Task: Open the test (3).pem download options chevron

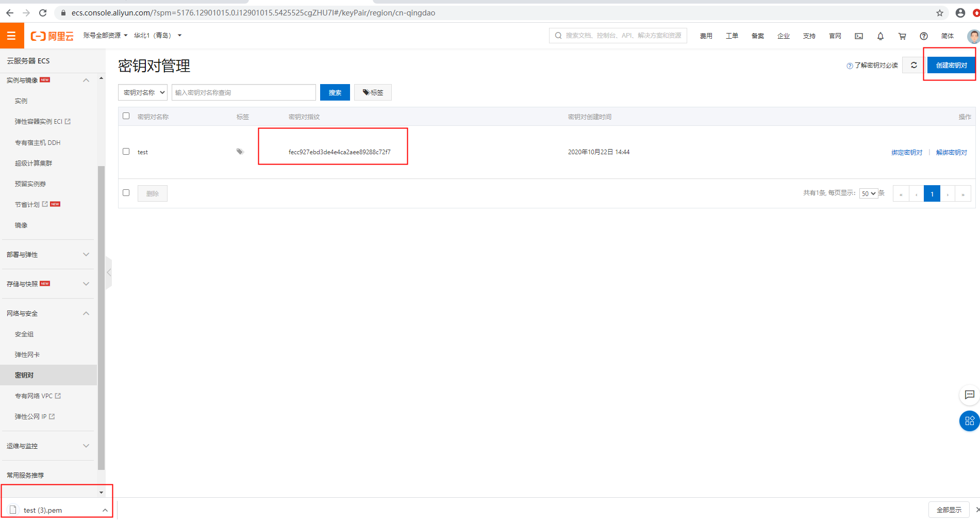Action: click(105, 510)
